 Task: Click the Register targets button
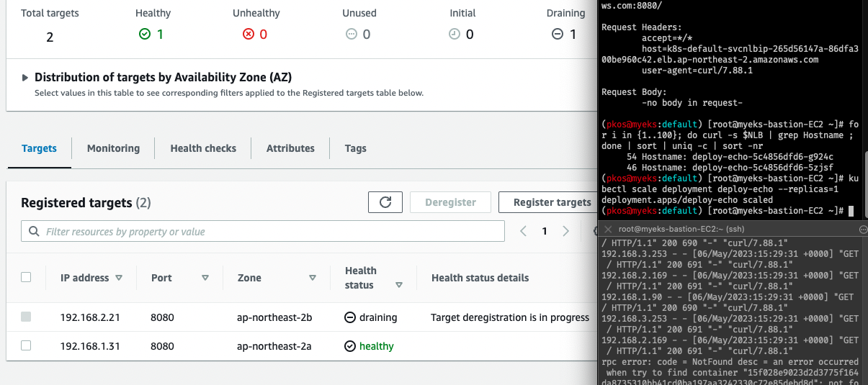550,202
